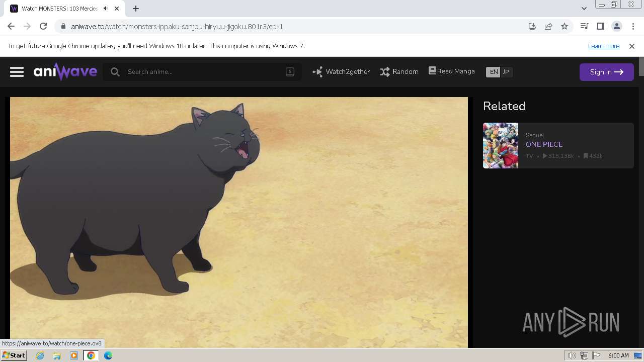Switch title language to EN
Image resolution: width=644 pixels, height=362 pixels.
point(494,72)
